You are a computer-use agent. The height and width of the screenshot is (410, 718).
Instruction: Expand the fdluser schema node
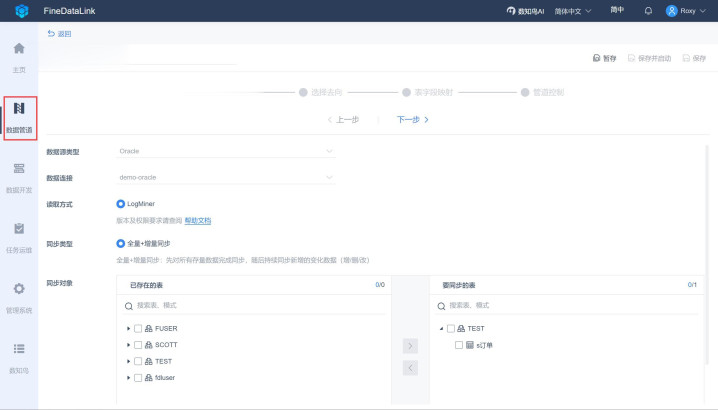pos(128,378)
